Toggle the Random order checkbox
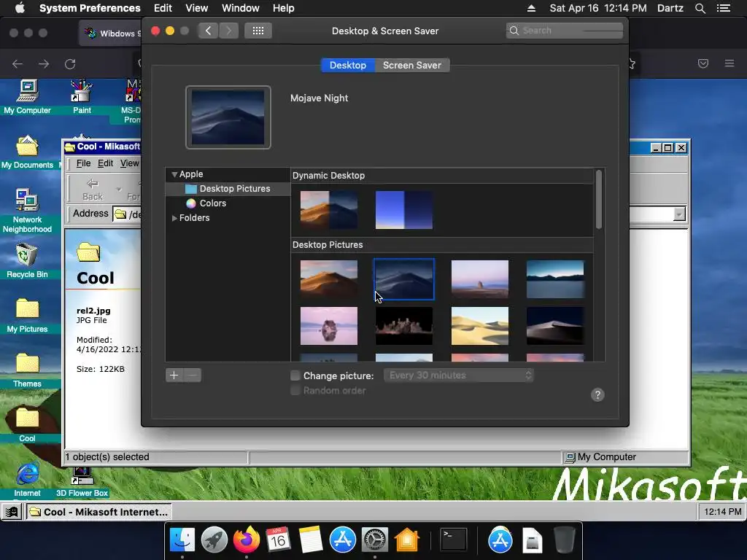The height and width of the screenshot is (560, 747). coord(295,391)
